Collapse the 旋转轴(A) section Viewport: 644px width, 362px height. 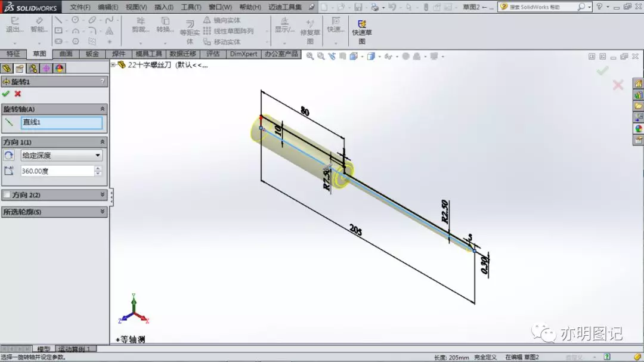click(103, 109)
